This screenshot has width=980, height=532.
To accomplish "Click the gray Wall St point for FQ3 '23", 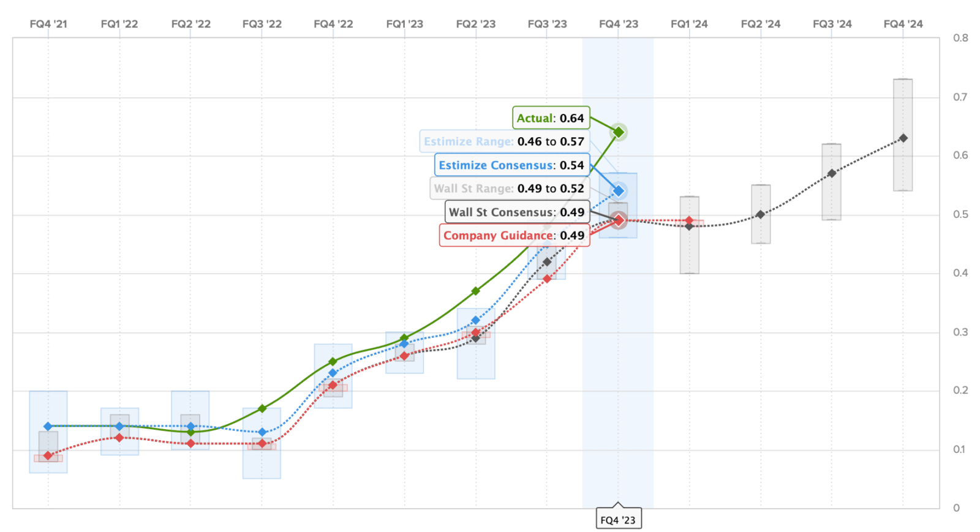I will coord(548,262).
